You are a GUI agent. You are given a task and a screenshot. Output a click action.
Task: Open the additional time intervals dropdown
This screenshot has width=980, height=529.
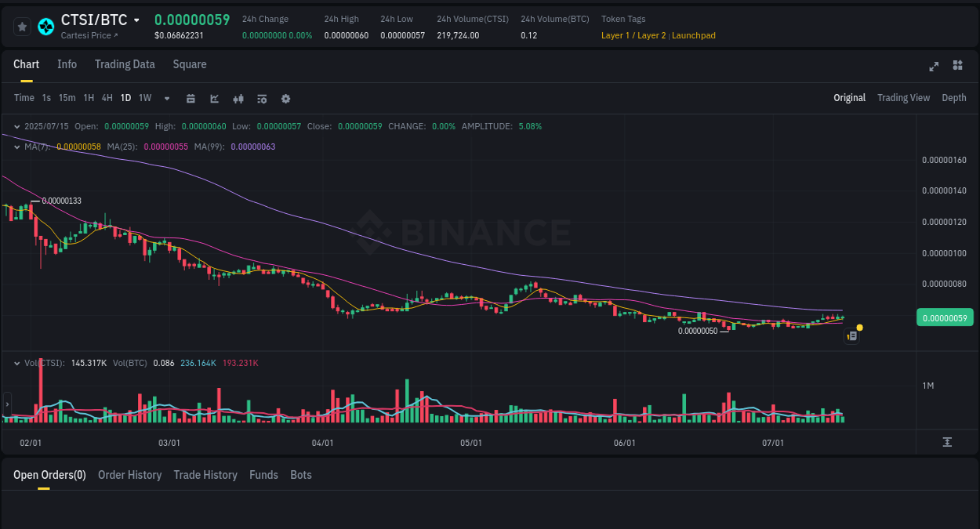pos(166,98)
